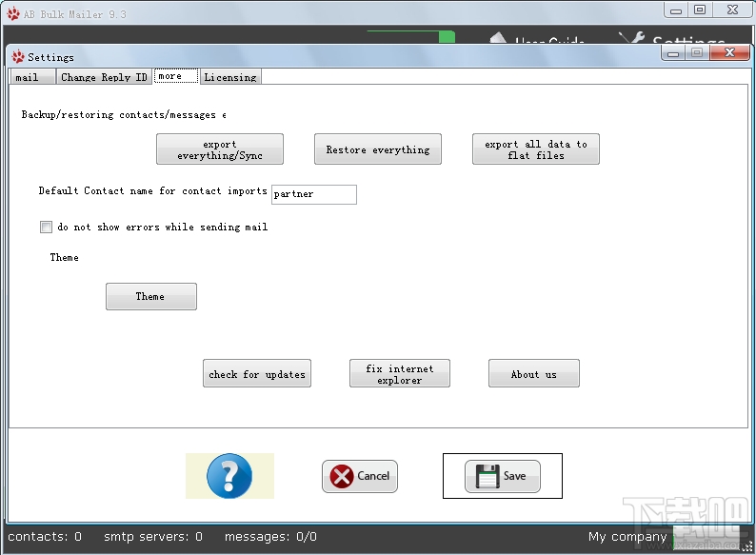Close the Settings dialog window
Viewport: 756px width, 555px height.
point(730,52)
